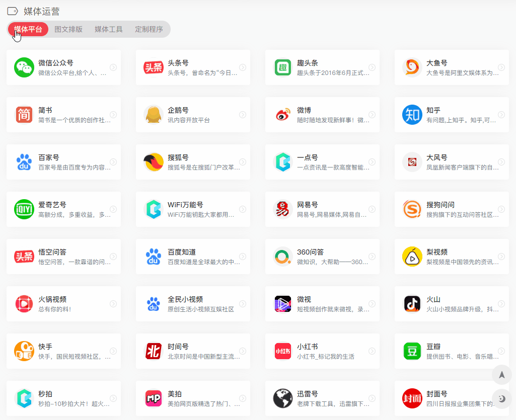
Task: Open the 悟空问答 title link
Action: point(52,252)
